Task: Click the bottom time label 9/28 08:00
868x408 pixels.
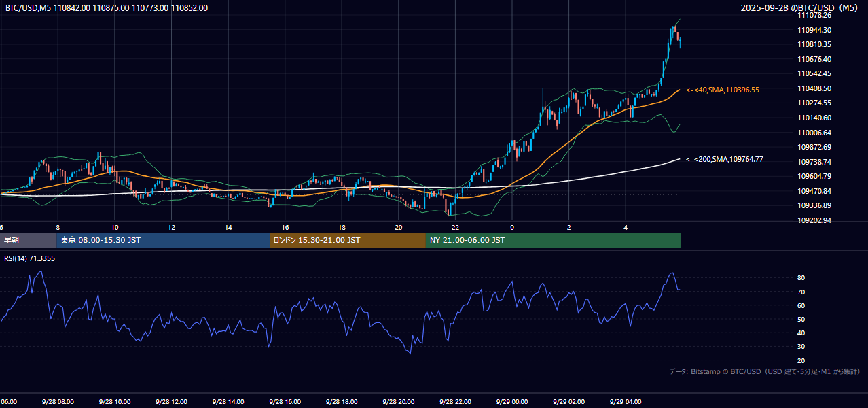Action: [x=58, y=402]
